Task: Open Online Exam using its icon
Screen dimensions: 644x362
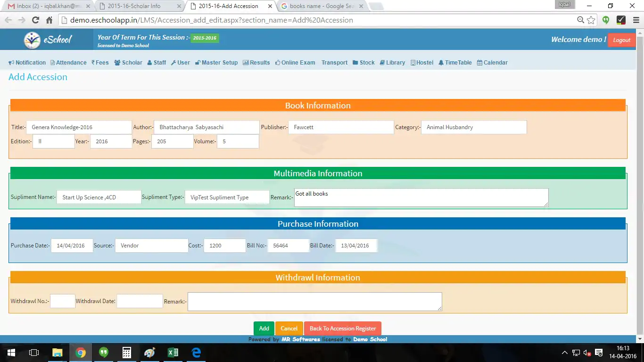Action: tap(278, 62)
